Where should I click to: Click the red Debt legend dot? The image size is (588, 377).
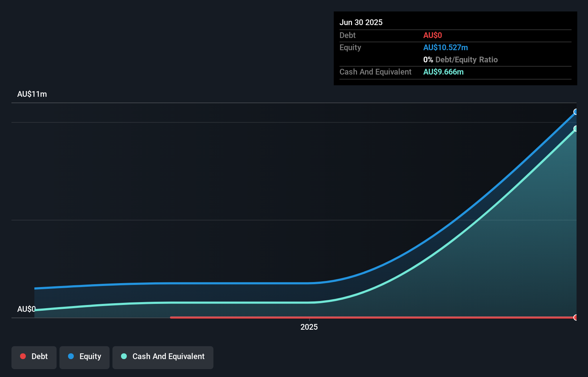(23, 356)
